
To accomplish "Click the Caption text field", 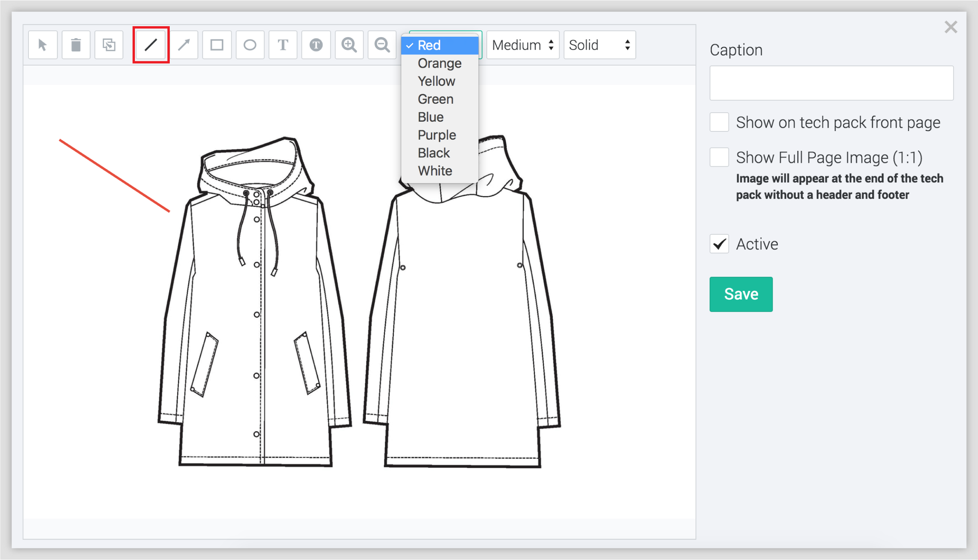I will (x=831, y=83).
